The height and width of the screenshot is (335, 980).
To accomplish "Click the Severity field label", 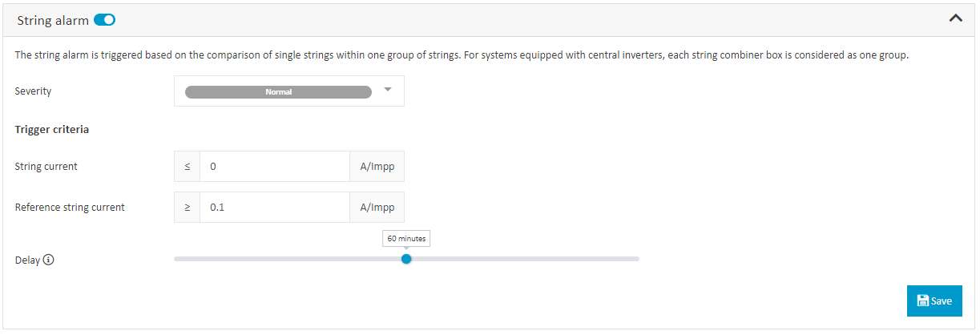I will (x=33, y=91).
